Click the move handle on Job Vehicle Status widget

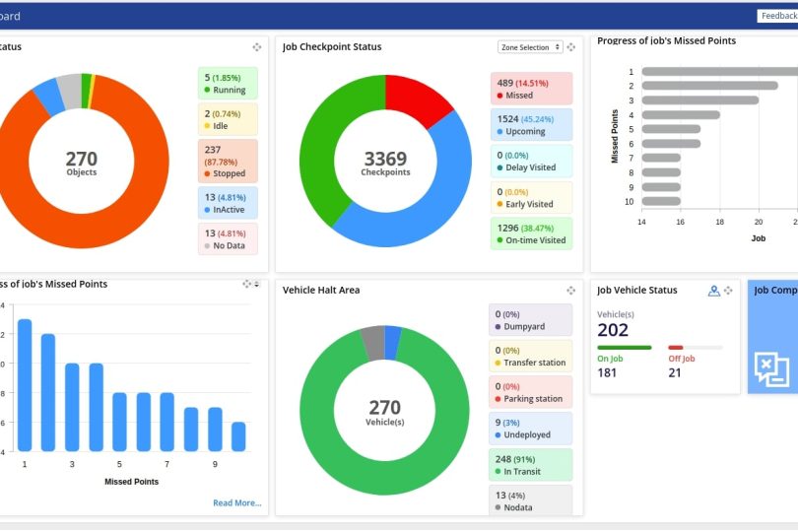[728, 291]
